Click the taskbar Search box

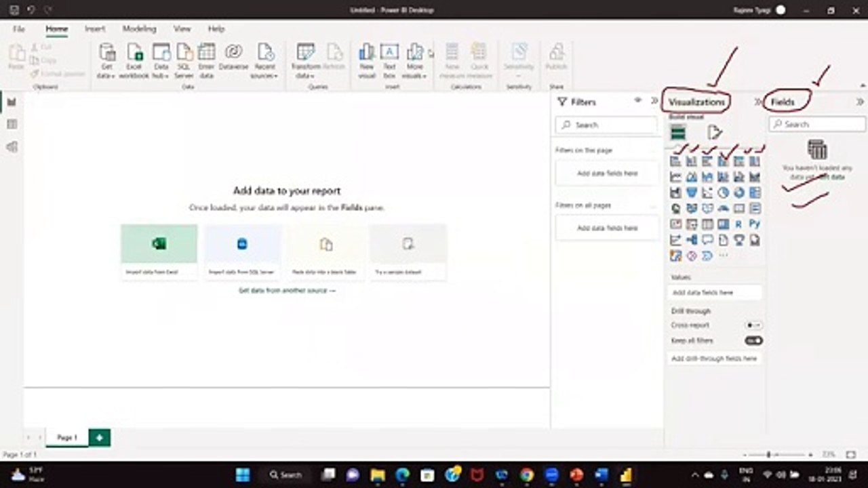(x=286, y=475)
